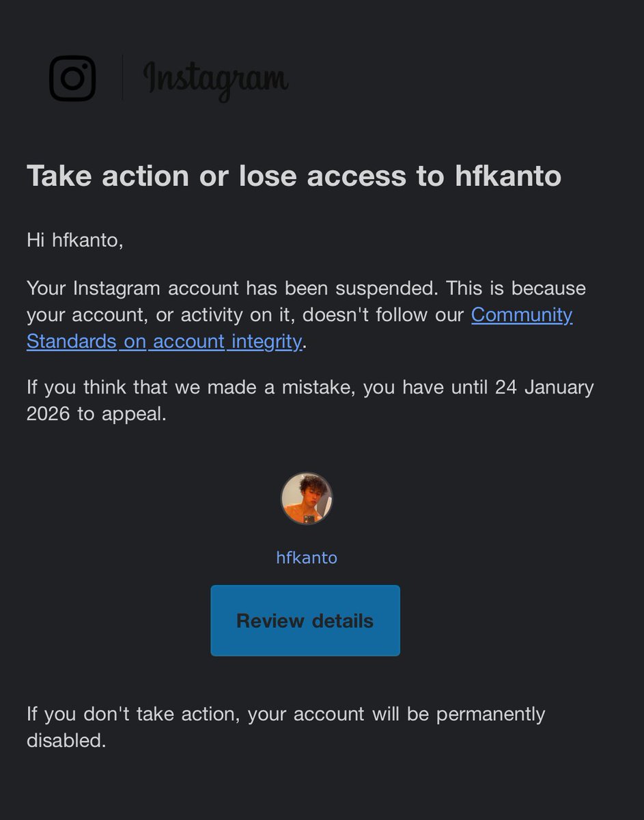Select the "If you don't take action" sentence start
Viewport: 644px width, 820px height.
coord(134,714)
